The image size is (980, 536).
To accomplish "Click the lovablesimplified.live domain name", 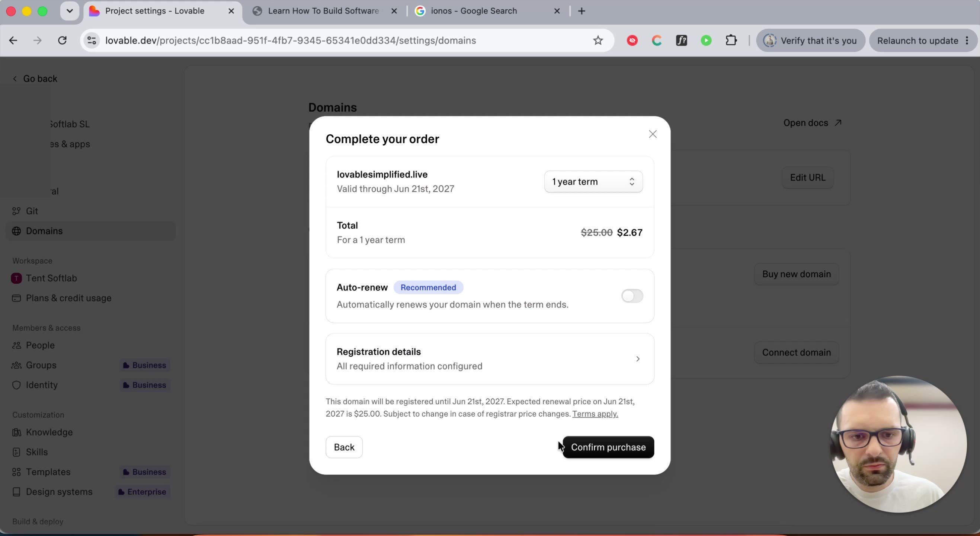I will tap(382, 174).
